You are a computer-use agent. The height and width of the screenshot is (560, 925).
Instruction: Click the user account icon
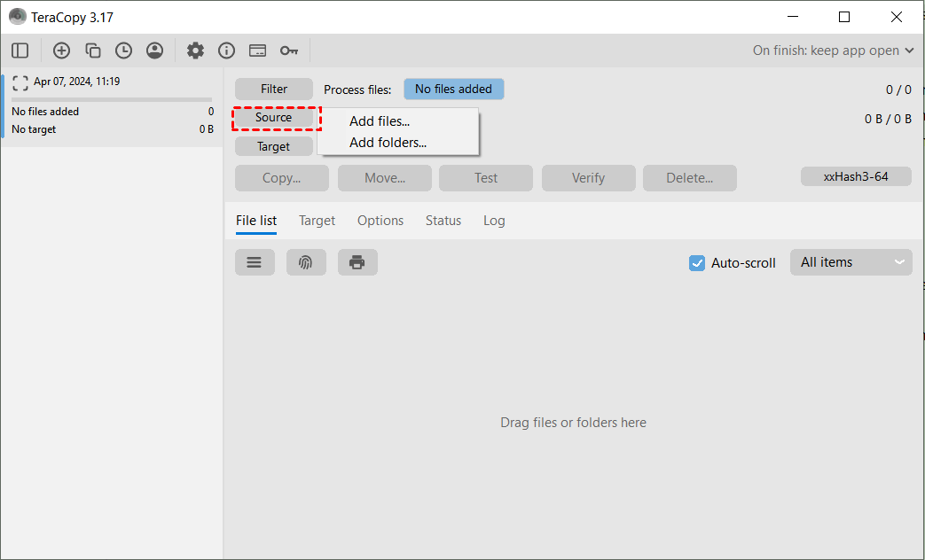155,51
